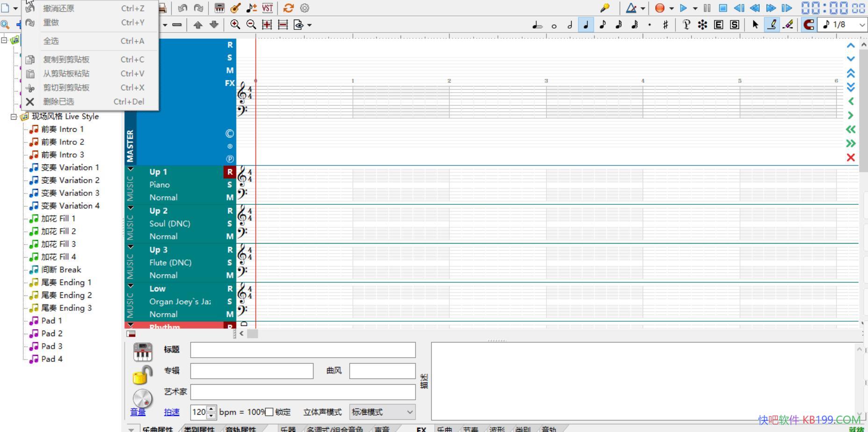Open the 1/8 note resolution dropdown
Image resolution: width=868 pixels, height=432 pixels.
tap(862, 25)
